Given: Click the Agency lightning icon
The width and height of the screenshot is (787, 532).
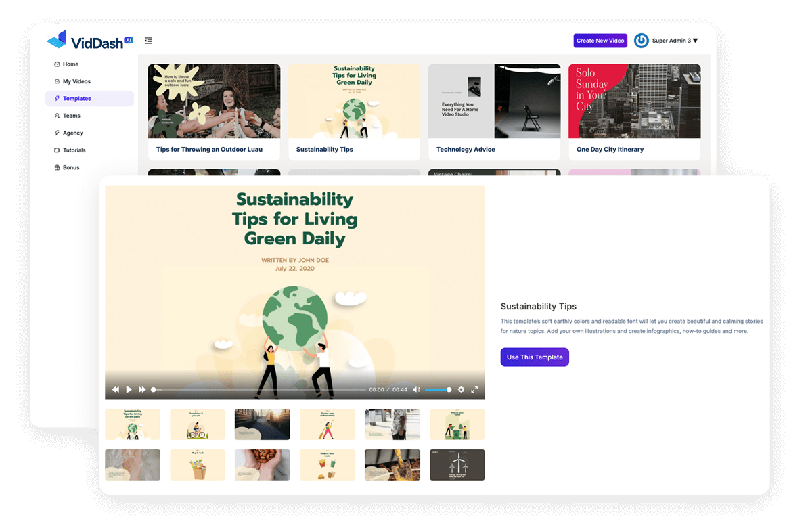Looking at the screenshot, I should click(x=57, y=133).
